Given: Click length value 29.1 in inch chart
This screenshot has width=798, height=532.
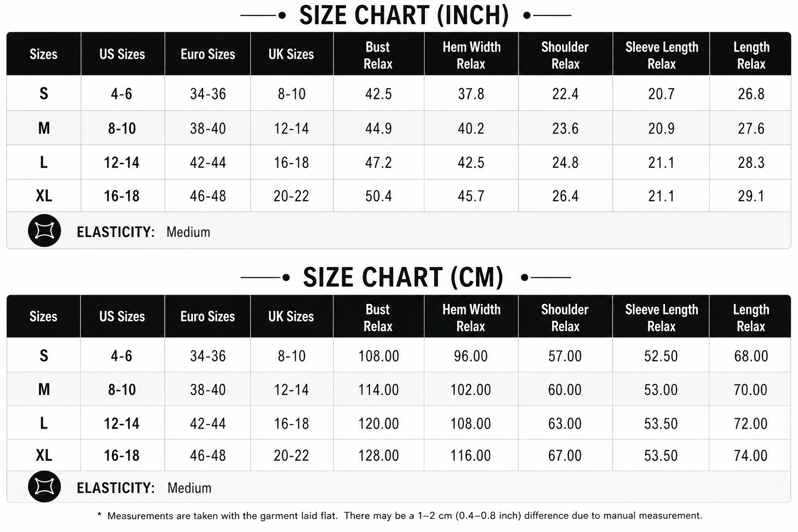Looking at the screenshot, I should coord(751,196).
